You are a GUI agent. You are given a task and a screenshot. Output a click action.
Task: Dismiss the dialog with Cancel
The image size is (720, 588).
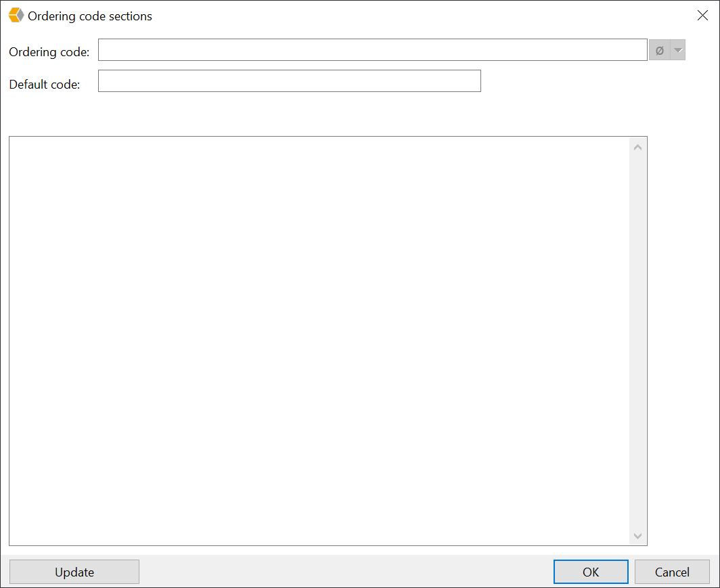click(x=672, y=571)
